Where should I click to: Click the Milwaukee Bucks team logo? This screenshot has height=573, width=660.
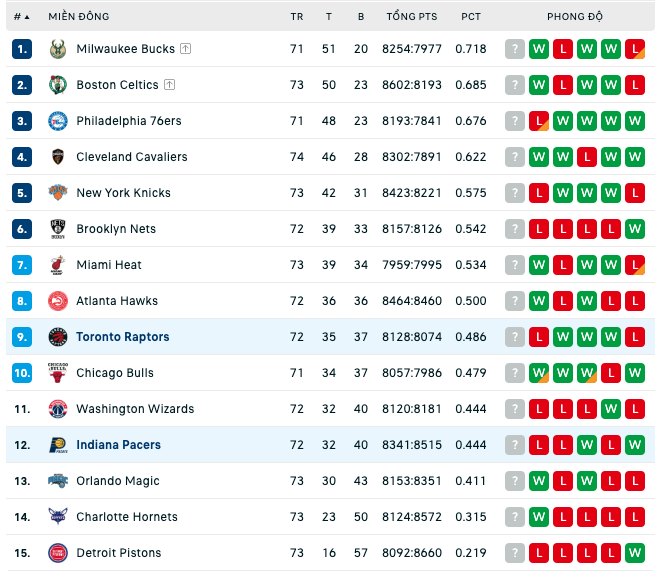(58, 49)
